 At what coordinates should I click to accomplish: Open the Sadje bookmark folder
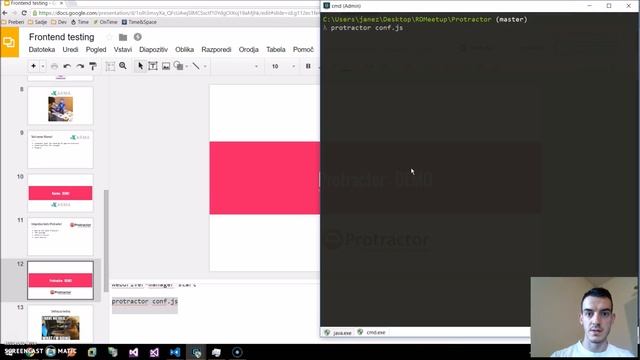pyautogui.click(x=38, y=22)
